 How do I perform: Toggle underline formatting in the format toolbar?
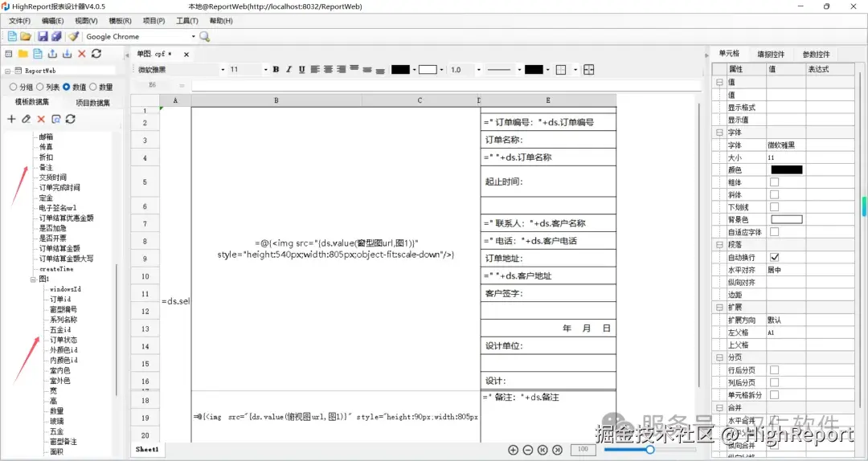(x=301, y=70)
